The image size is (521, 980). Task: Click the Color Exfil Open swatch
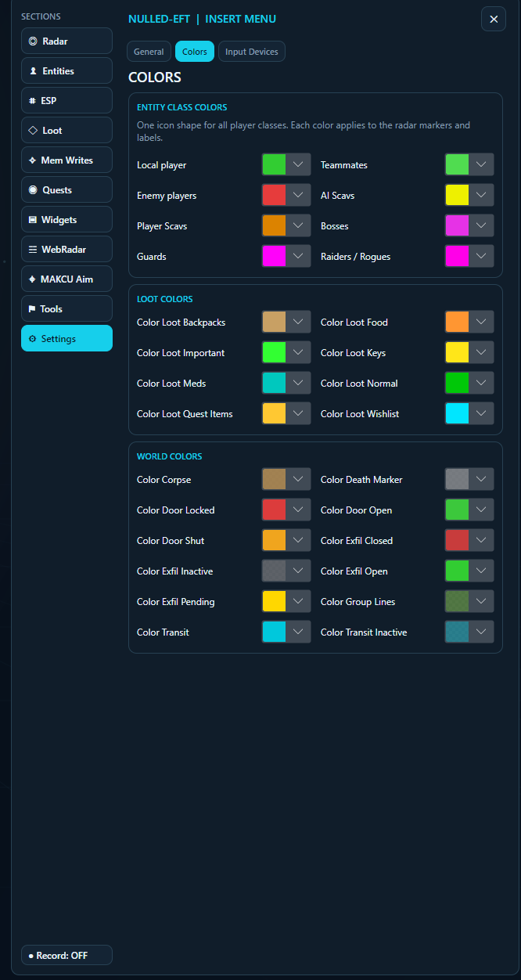458,571
